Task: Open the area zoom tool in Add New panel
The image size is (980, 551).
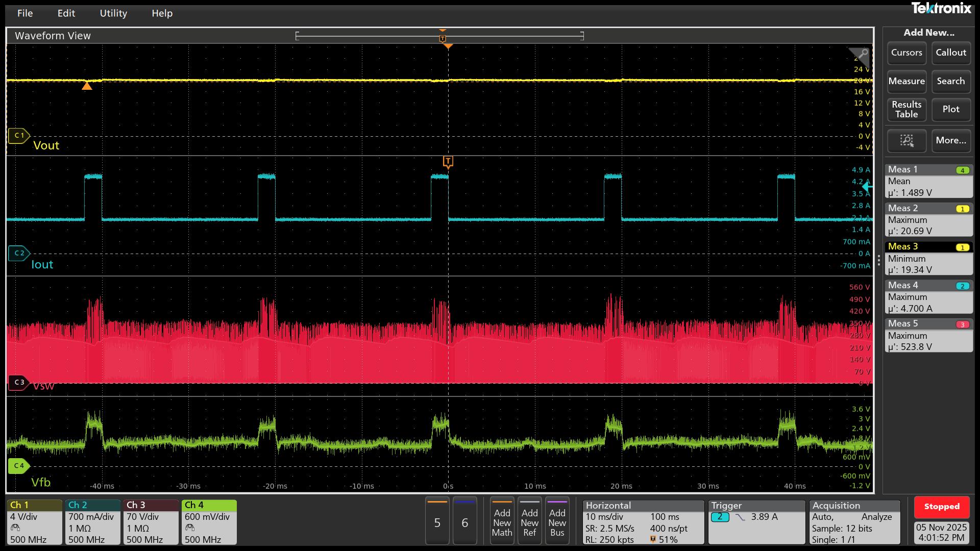Action: coord(906,141)
